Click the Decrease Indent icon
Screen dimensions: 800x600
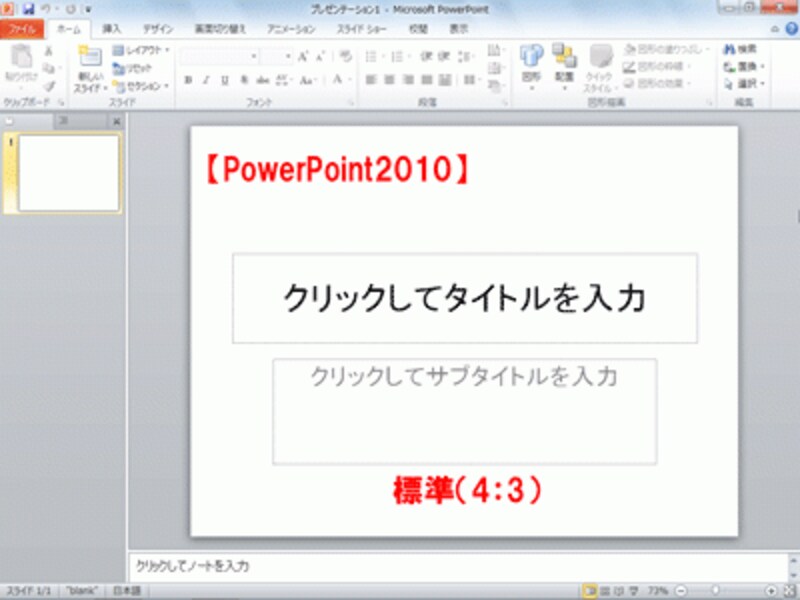tap(426, 56)
